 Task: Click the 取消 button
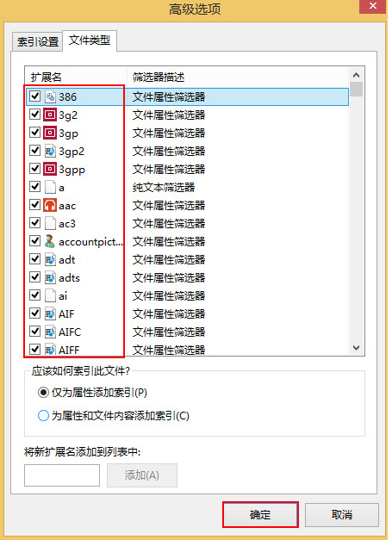click(342, 515)
